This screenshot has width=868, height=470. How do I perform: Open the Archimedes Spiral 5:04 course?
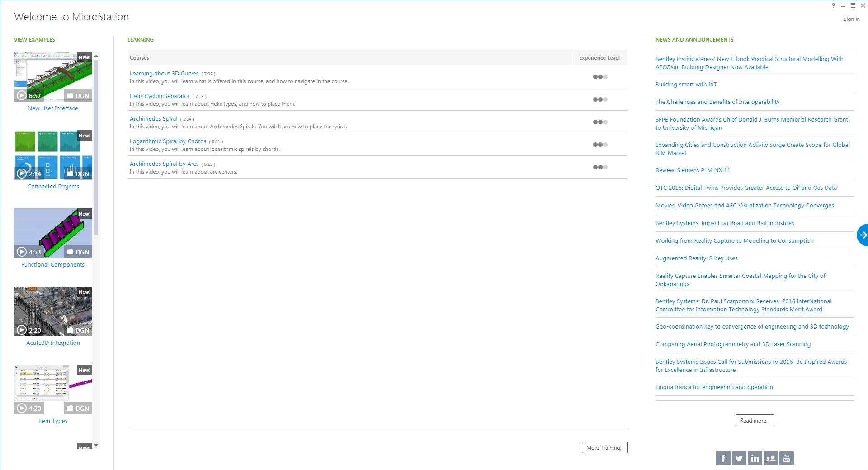tap(154, 118)
